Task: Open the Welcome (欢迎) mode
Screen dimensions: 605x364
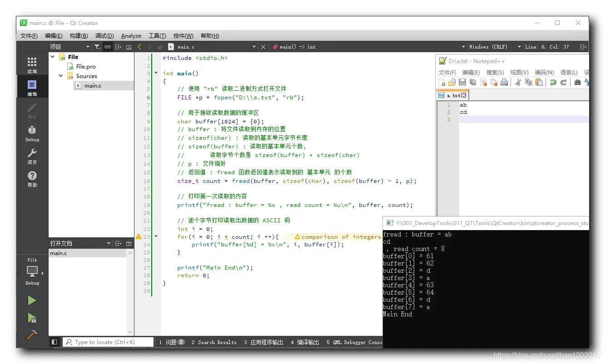Action: [x=32, y=65]
